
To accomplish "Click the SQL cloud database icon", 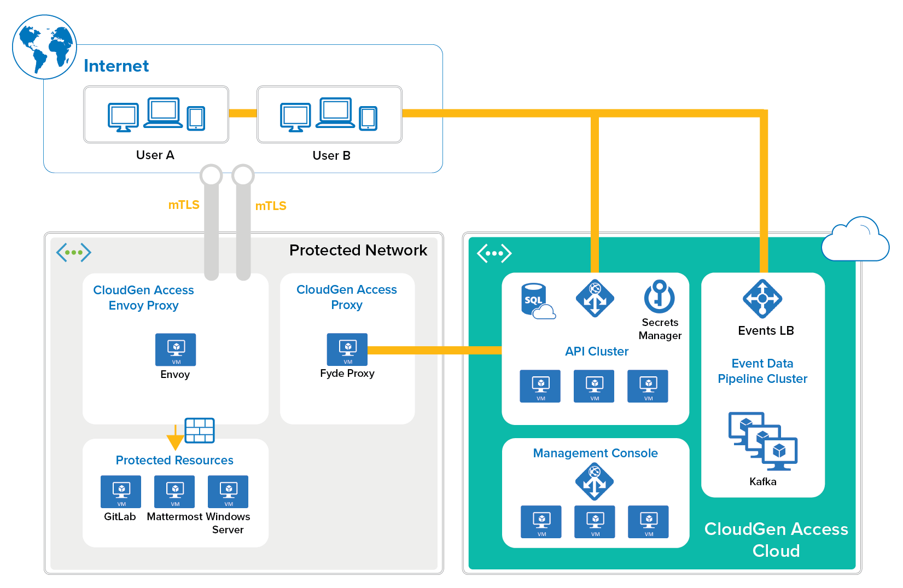I will (x=538, y=301).
